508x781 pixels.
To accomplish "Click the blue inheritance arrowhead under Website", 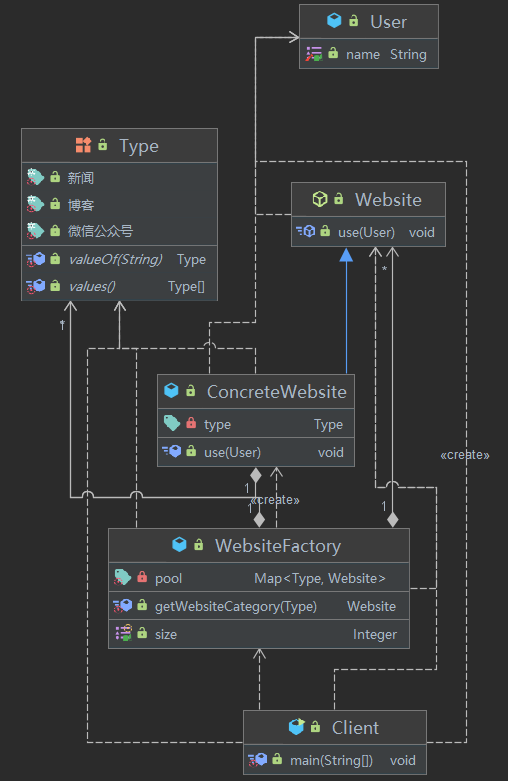I will point(346,255).
